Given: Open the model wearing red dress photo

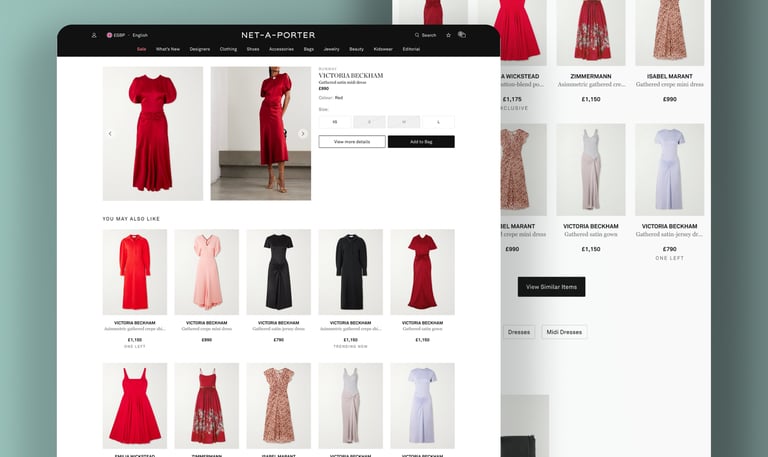Looking at the screenshot, I should click(x=261, y=133).
